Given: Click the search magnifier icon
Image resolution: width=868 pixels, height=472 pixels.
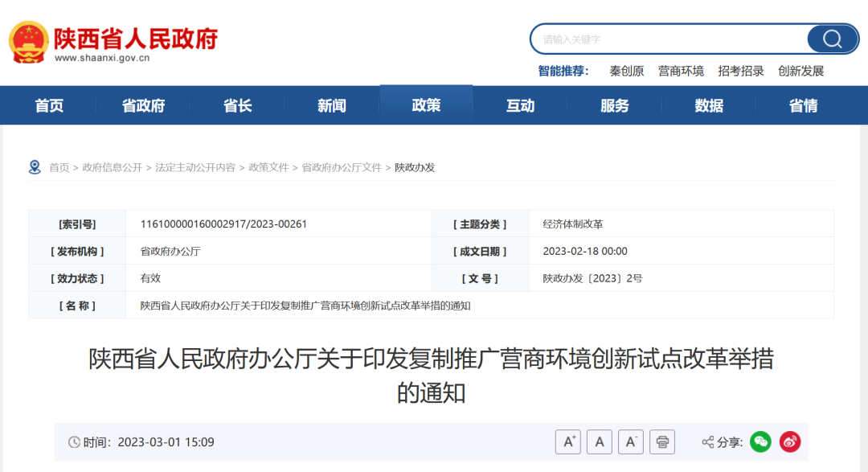Looking at the screenshot, I should tap(832, 39).
